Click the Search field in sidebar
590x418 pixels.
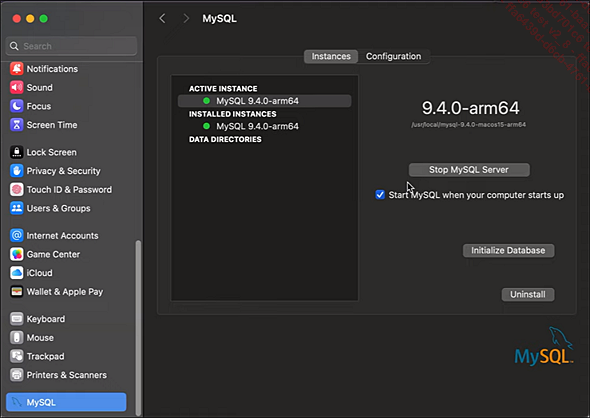(71, 46)
